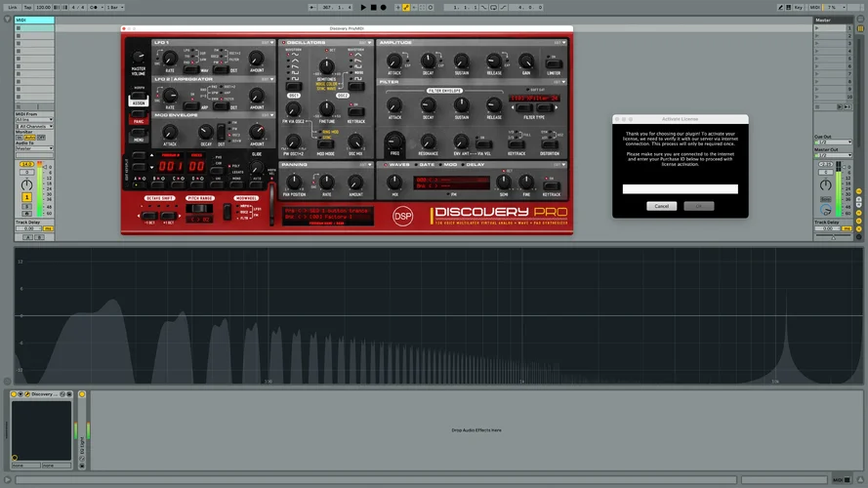Click the Purchase ID input field

point(680,189)
